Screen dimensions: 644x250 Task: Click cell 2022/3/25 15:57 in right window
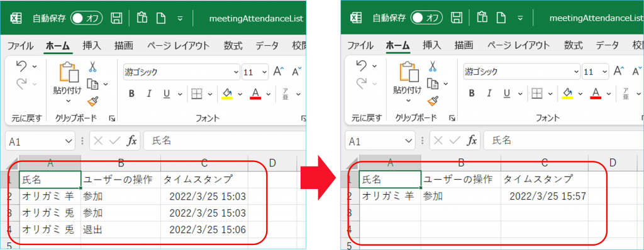pyautogui.click(x=544, y=197)
